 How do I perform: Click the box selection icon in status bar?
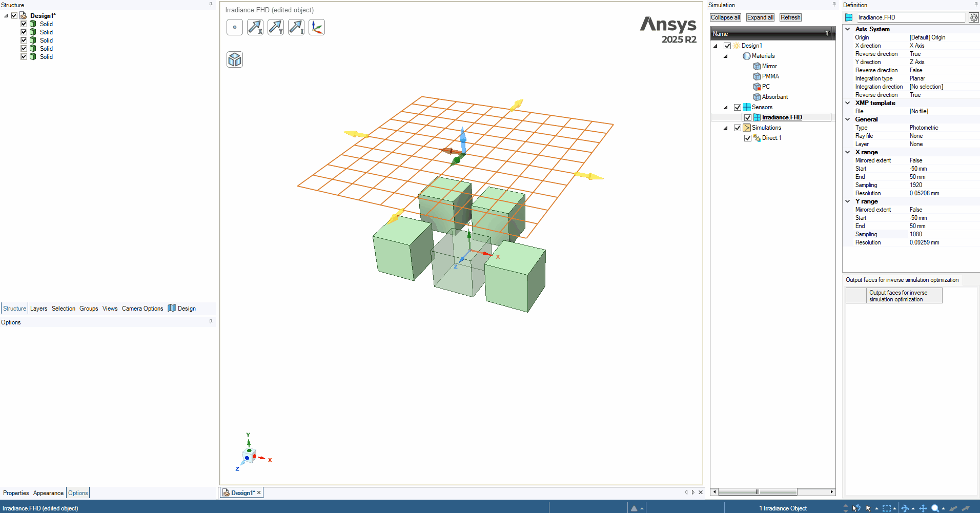(x=887, y=508)
